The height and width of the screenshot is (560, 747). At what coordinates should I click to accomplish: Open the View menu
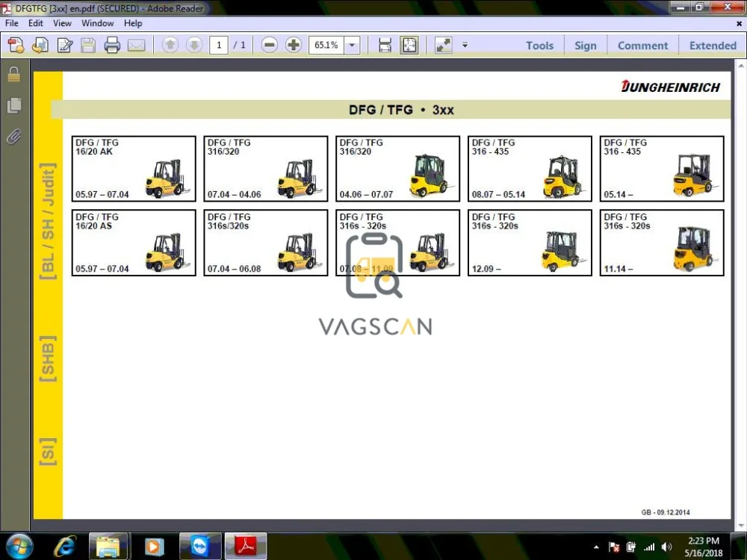click(x=62, y=23)
